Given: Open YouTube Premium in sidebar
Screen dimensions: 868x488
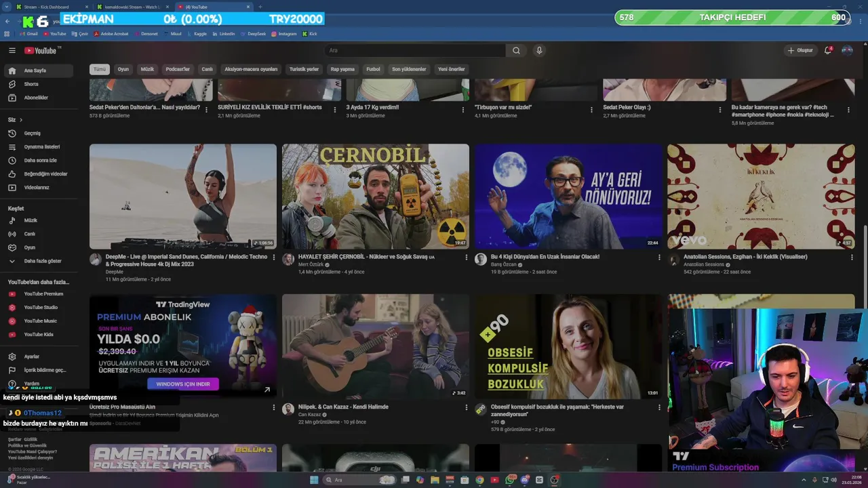Looking at the screenshot, I should click(38, 293).
